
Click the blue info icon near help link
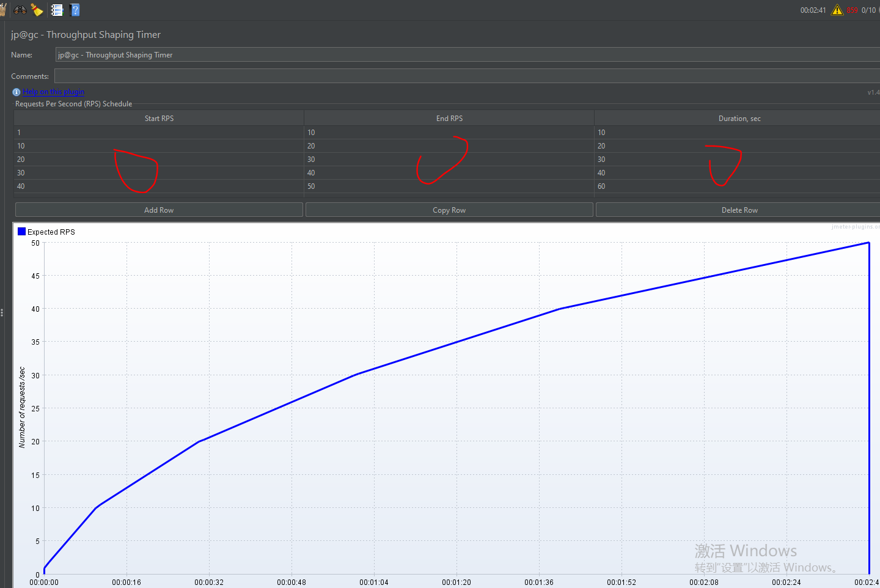coord(16,92)
